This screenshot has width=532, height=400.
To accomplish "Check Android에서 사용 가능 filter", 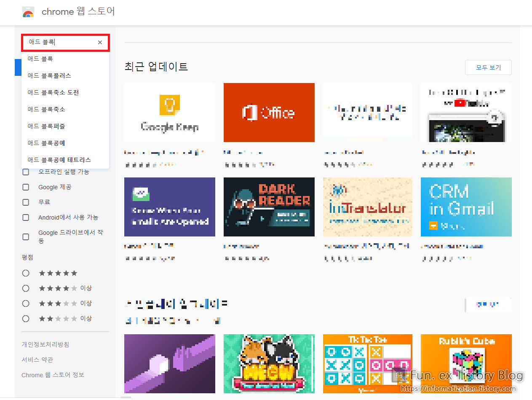I will click(x=26, y=217).
